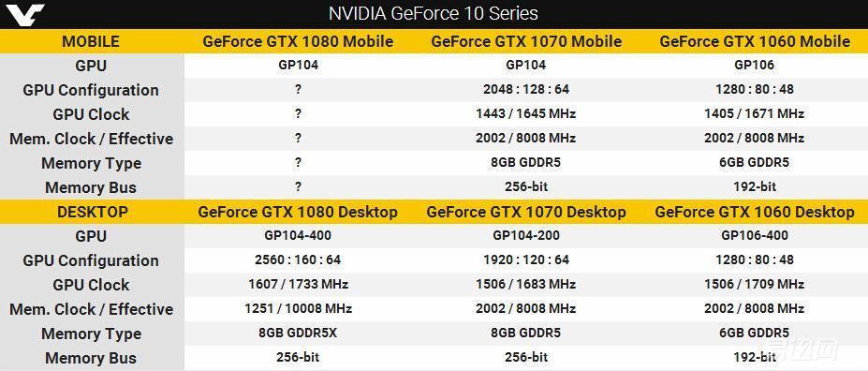Select the MOBILE section header
The image size is (868, 371).
pyautogui.click(x=91, y=41)
